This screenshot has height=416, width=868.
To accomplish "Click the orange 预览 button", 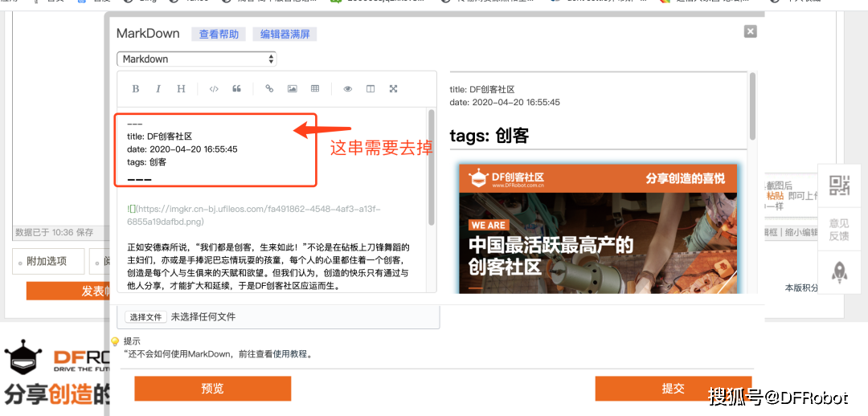I will 212,389.
